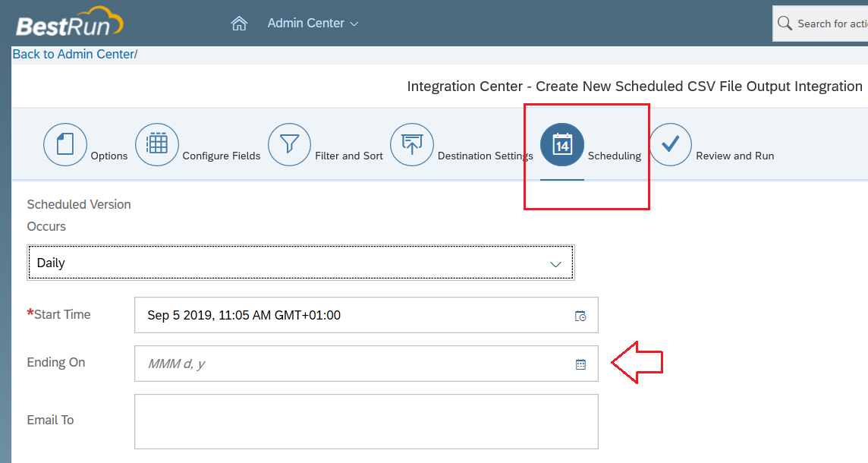Click the Scheduled Version label

tap(79, 204)
